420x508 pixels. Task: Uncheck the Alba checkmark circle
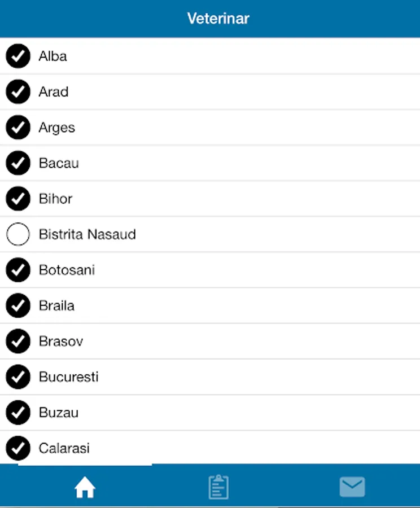(18, 56)
